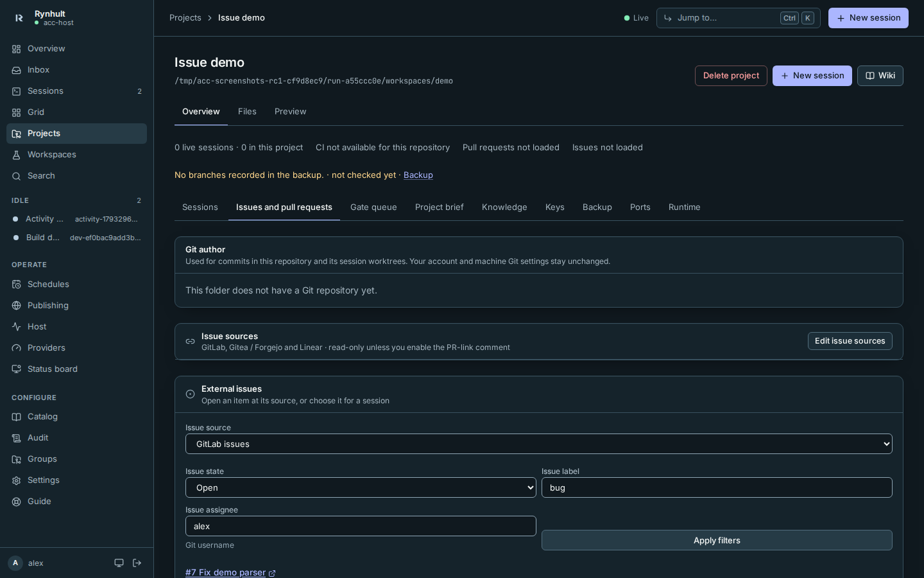The height and width of the screenshot is (578, 924).
Task: Open the external link icon of issue #7
Action: [x=272, y=573]
